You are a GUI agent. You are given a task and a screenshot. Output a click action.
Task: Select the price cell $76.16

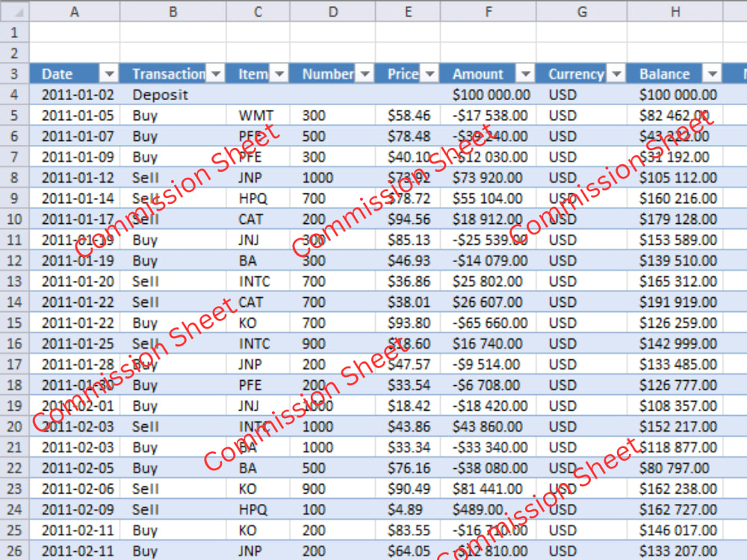[x=408, y=468]
